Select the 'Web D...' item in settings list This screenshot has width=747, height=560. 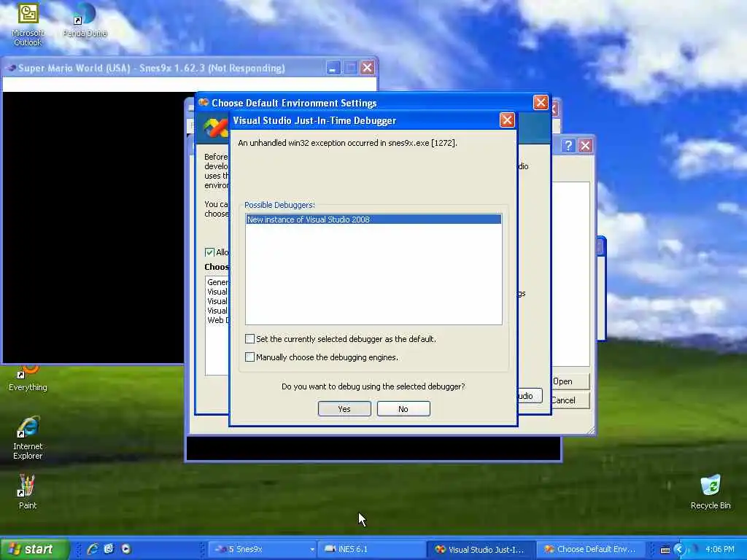pyautogui.click(x=217, y=320)
